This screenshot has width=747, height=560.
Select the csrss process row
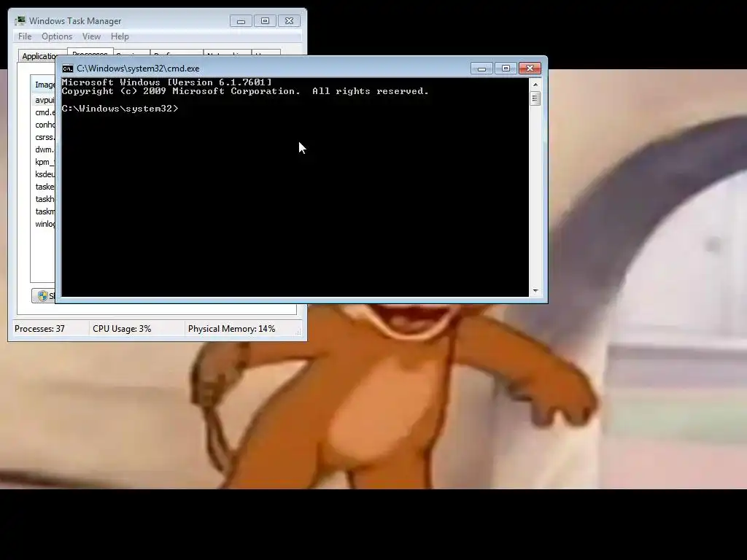coord(43,137)
